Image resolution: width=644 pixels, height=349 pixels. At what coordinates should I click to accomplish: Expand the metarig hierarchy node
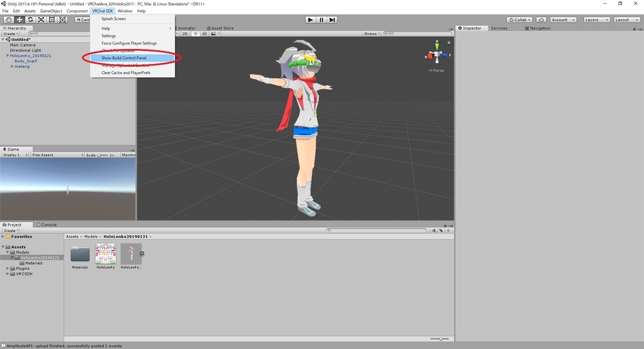tap(13, 66)
